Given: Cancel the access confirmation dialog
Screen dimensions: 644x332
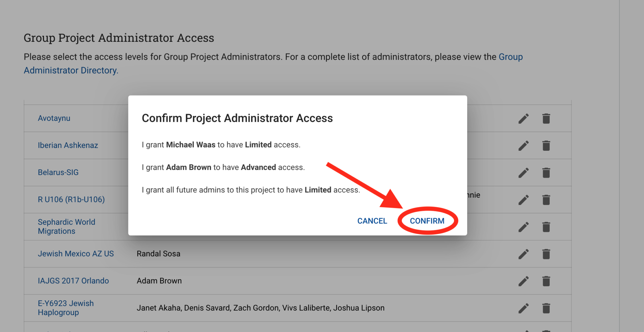Looking at the screenshot, I should point(372,221).
